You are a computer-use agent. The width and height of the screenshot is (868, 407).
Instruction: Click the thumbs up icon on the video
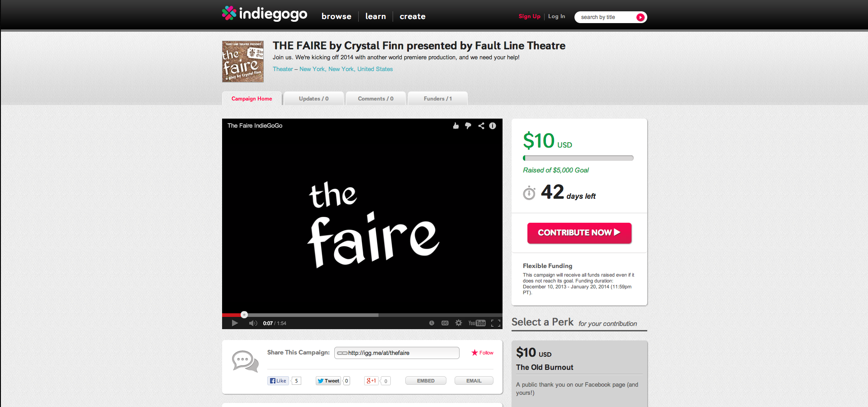point(455,126)
